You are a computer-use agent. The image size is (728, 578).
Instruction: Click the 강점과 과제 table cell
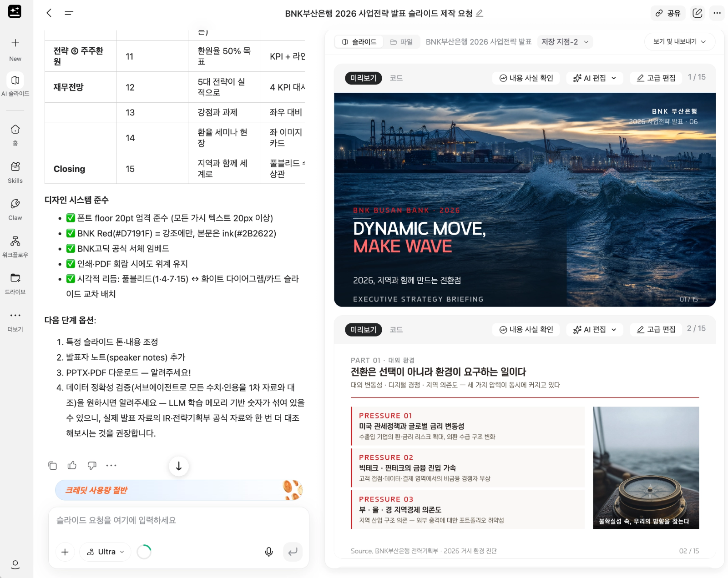point(225,112)
